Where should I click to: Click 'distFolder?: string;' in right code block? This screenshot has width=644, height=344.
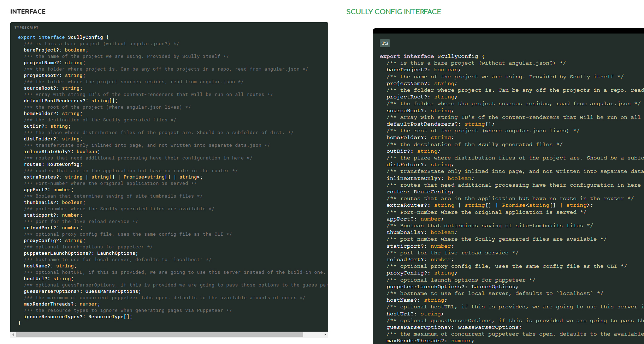tap(420, 165)
